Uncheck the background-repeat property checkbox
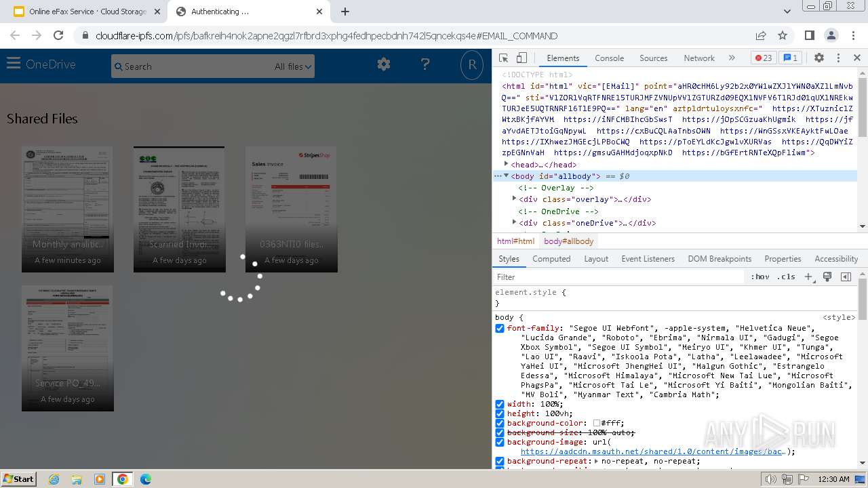Image resolution: width=868 pixels, height=488 pixels. click(x=500, y=461)
